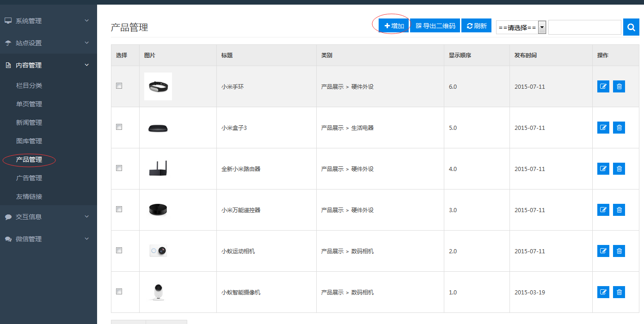Click the edit icon for 小米手环

click(x=603, y=86)
